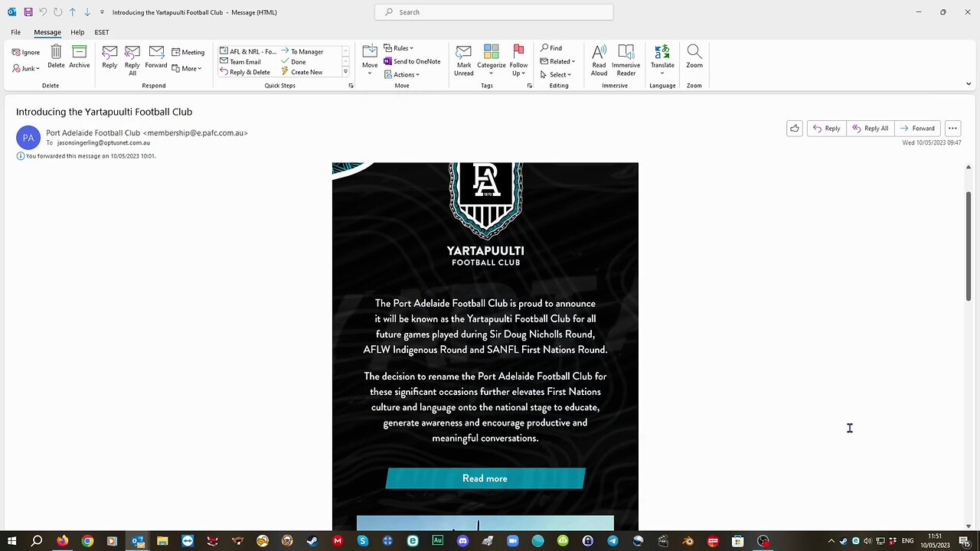The image size is (980, 551).
Task: Open Discord from the taskbar
Action: [462, 541]
